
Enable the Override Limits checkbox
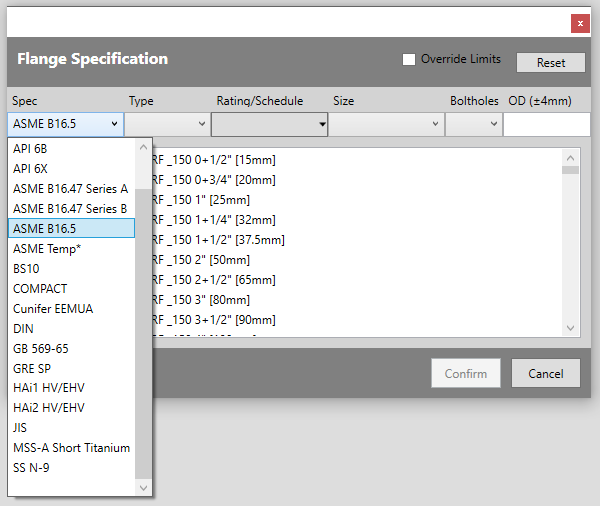point(409,59)
